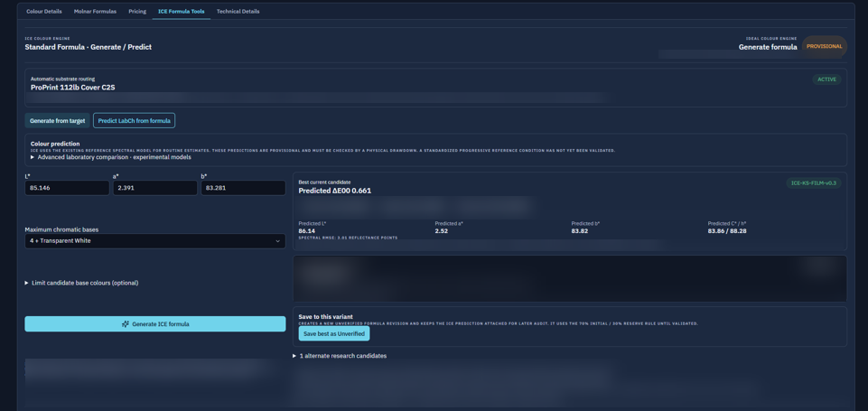868x411 pixels.
Task: Click the ProPrint 112lb Cover C2S substrate name
Action: tap(72, 88)
